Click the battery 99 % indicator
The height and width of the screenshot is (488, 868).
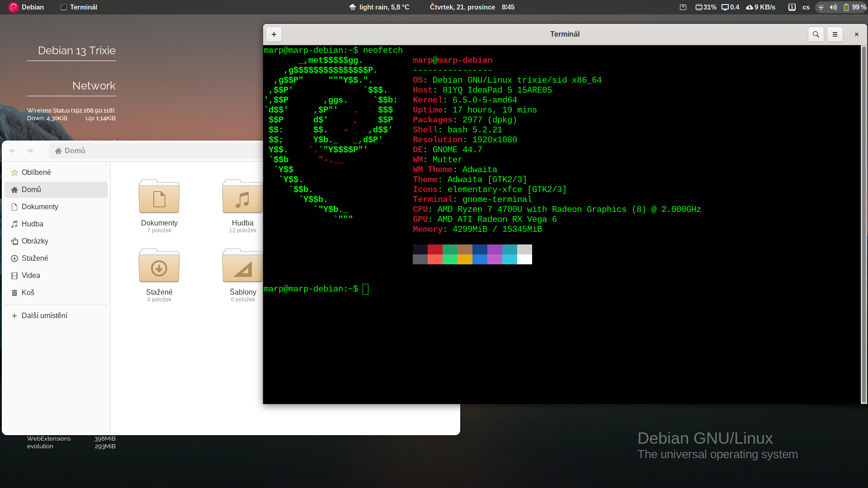click(854, 7)
